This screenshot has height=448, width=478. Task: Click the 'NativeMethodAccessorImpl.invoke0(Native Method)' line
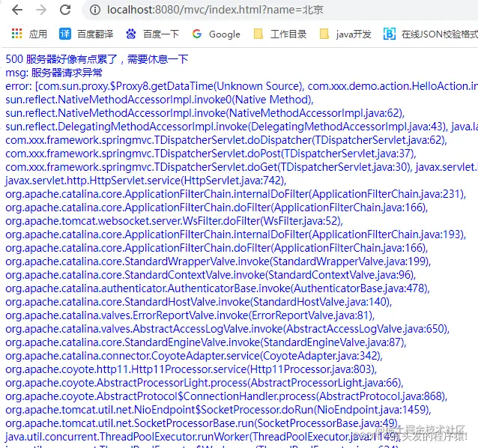pos(160,100)
